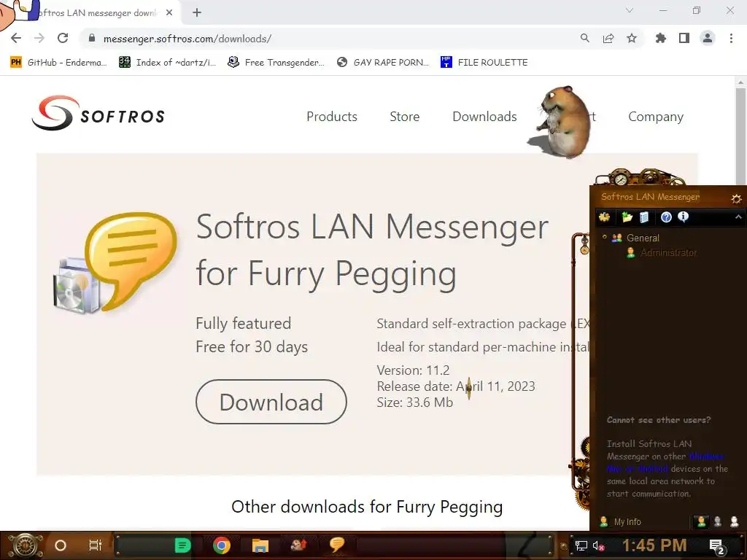Click the zoom magnifier icon in address bar
The width and height of the screenshot is (747, 560).
pos(584,38)
